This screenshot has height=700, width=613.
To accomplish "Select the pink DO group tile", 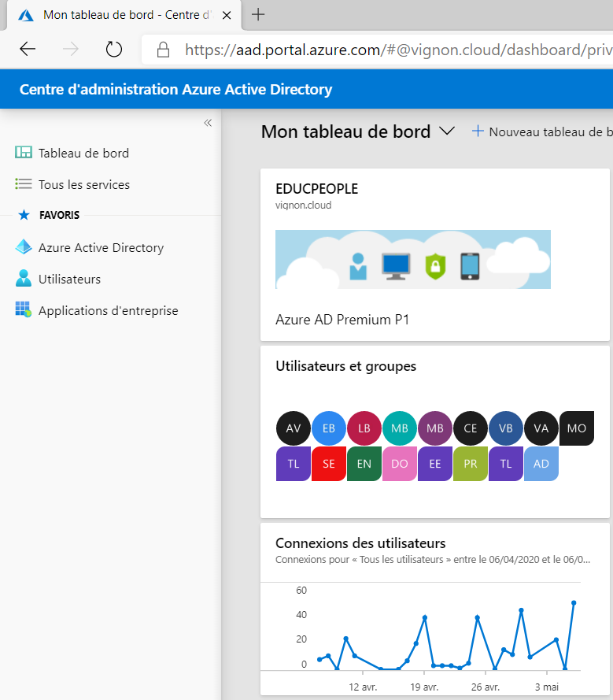I will (400, 464).
